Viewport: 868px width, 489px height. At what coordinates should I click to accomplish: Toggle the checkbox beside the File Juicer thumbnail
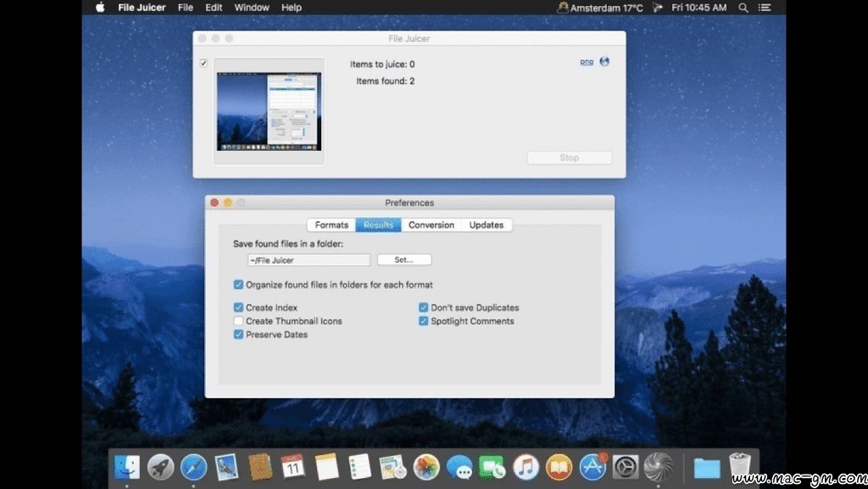click(203, 63)
